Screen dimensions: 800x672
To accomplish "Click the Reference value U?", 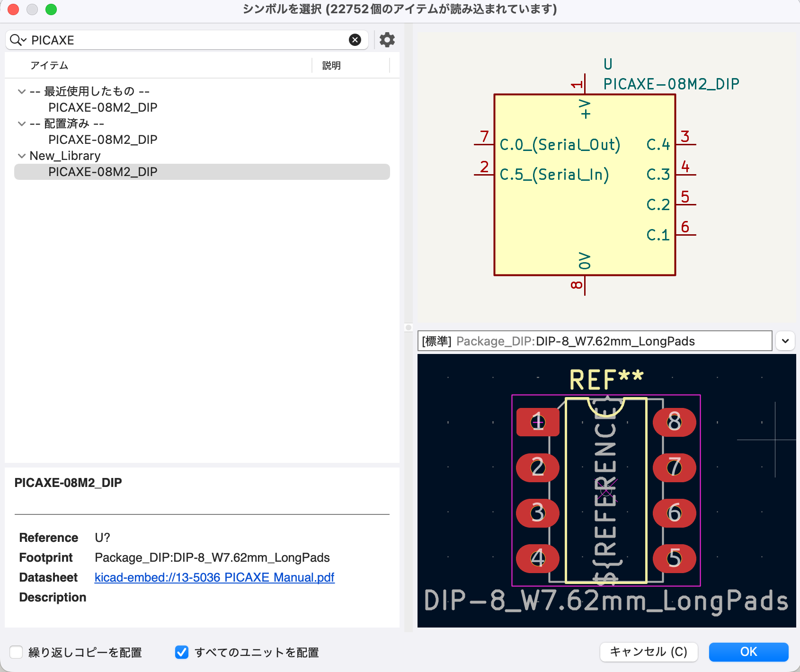I will coord(102,538).
